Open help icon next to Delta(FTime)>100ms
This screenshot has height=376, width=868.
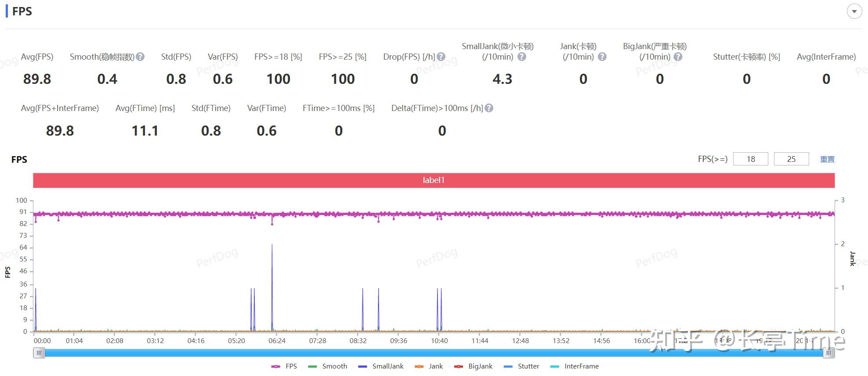pos(489,108)
